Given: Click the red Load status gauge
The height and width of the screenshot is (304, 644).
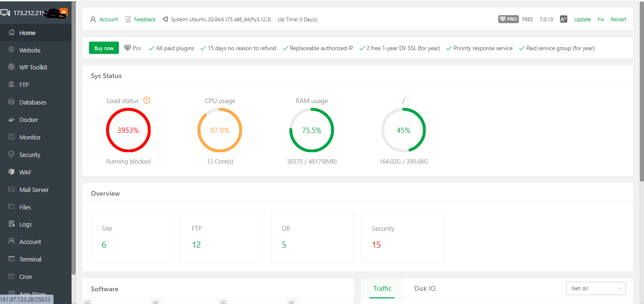Looking at the screenshot, I should [128, 130].
